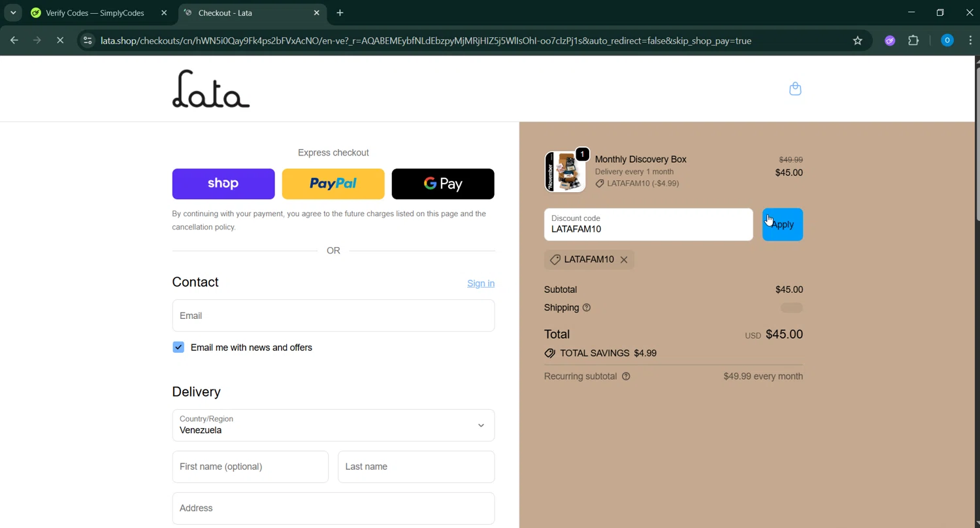
Task: Restore down the browser window
Action: (940, 12)
